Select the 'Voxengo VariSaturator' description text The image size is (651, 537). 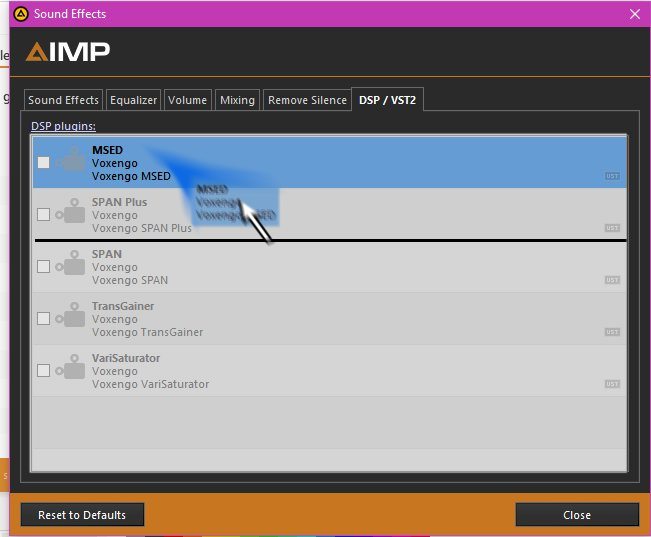[151, 384]
